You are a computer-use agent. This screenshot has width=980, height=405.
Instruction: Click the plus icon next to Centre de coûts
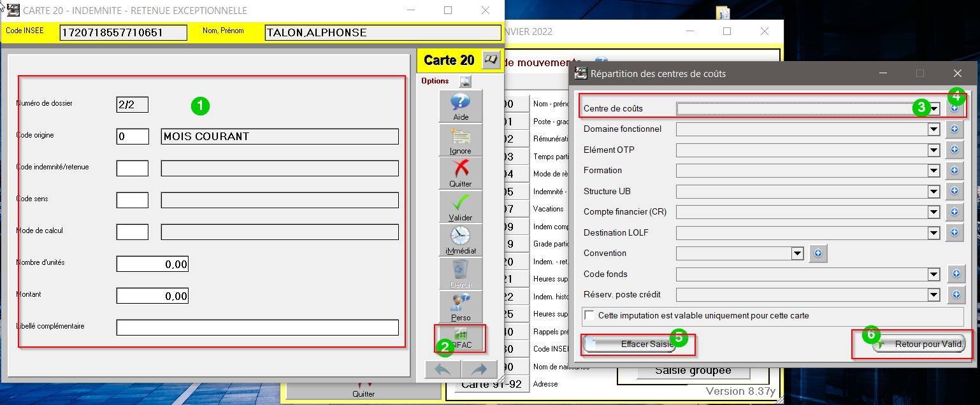[955, 109]
